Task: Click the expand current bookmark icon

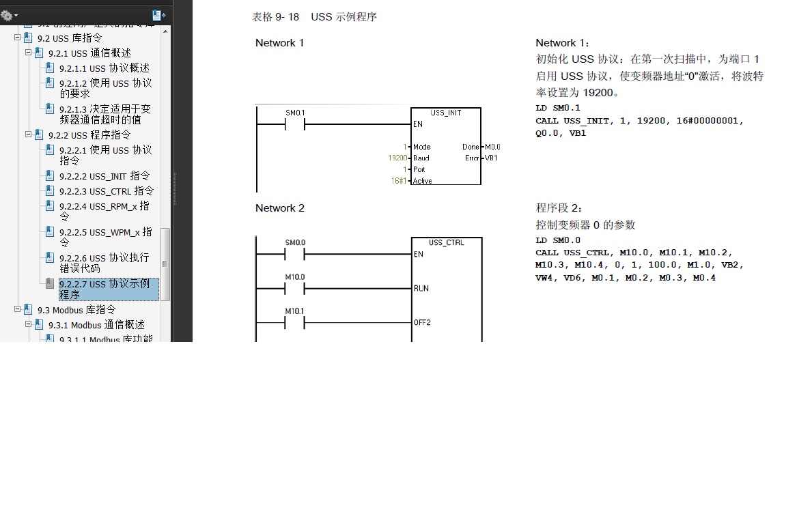Action: point(158,16)
